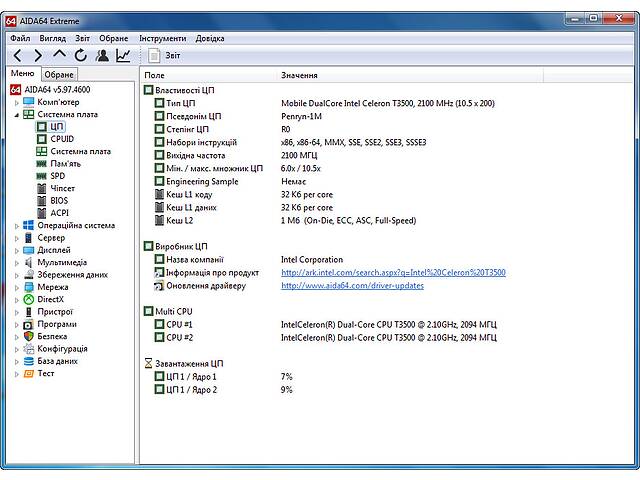
Task: Open the Інструменти menu
Action: coord(162,38)
